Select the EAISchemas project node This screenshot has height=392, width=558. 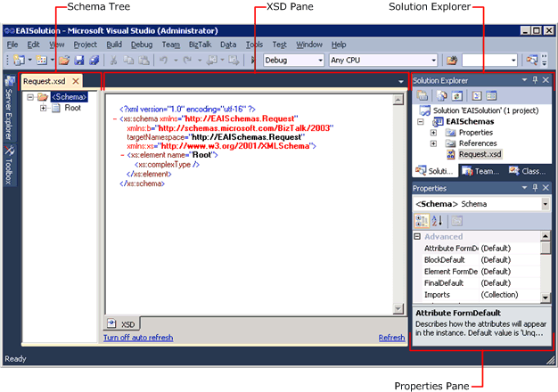470,122
